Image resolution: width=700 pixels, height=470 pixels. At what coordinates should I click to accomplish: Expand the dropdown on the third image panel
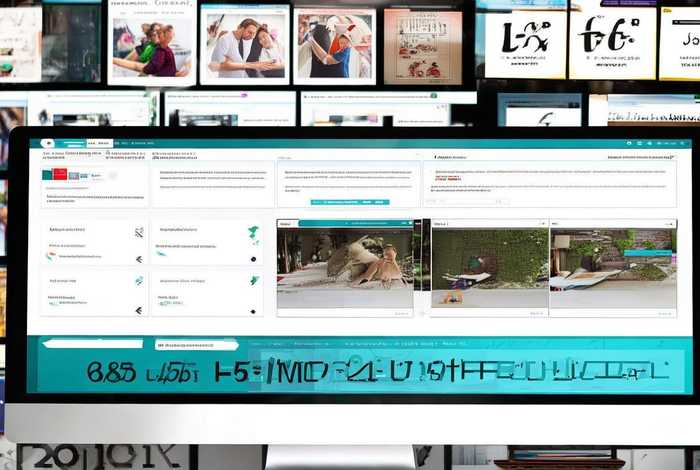coord(668,224)
